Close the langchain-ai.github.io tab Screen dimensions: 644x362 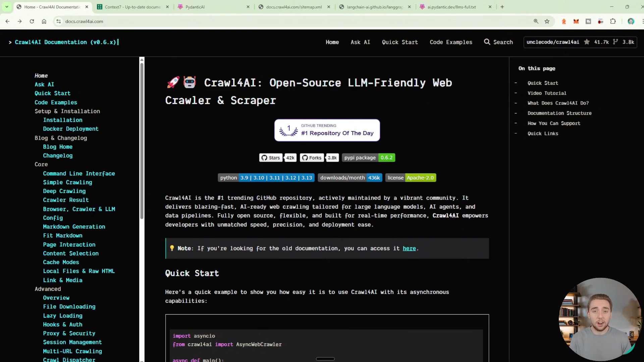point(409,7)
